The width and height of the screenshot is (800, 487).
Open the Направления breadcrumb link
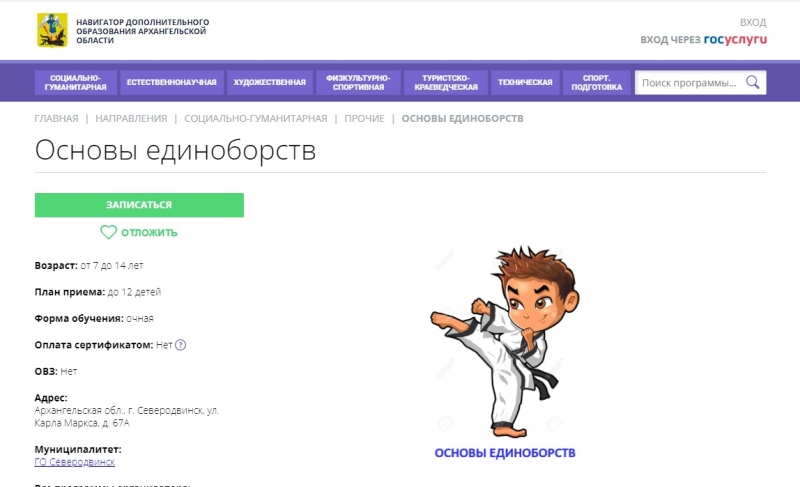[x=131, y=118]
